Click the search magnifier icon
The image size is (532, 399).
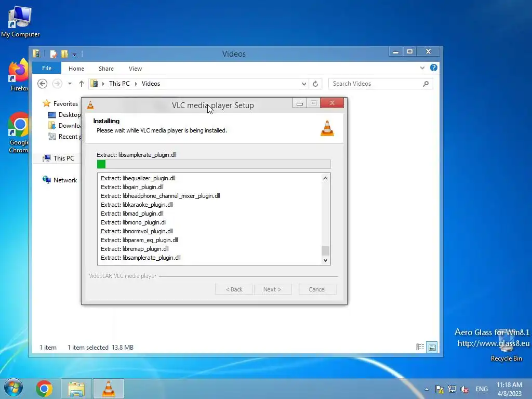click(x=426, y=84)
